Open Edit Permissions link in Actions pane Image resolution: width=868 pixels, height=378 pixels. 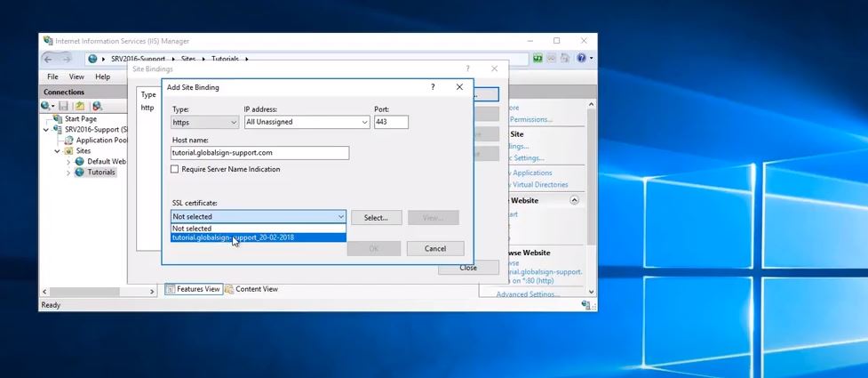pyautogui.click(x=531, y=119)
